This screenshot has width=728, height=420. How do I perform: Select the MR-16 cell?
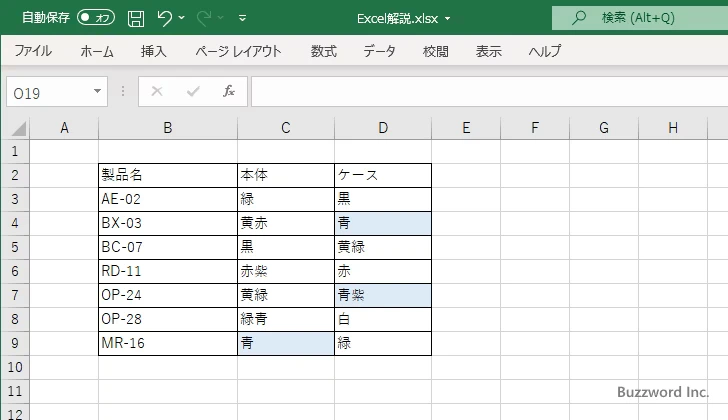pyautogui.click(x=168, y=343)
